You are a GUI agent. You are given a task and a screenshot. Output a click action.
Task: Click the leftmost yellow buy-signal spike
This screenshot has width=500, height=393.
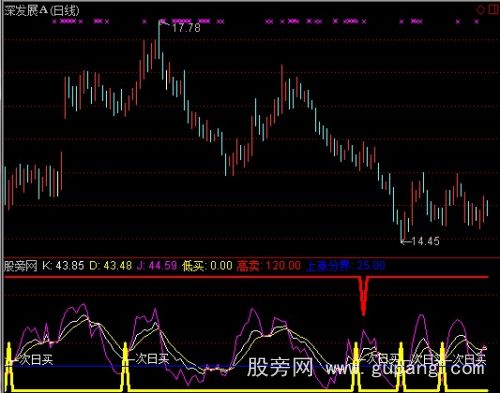[9, 366]
